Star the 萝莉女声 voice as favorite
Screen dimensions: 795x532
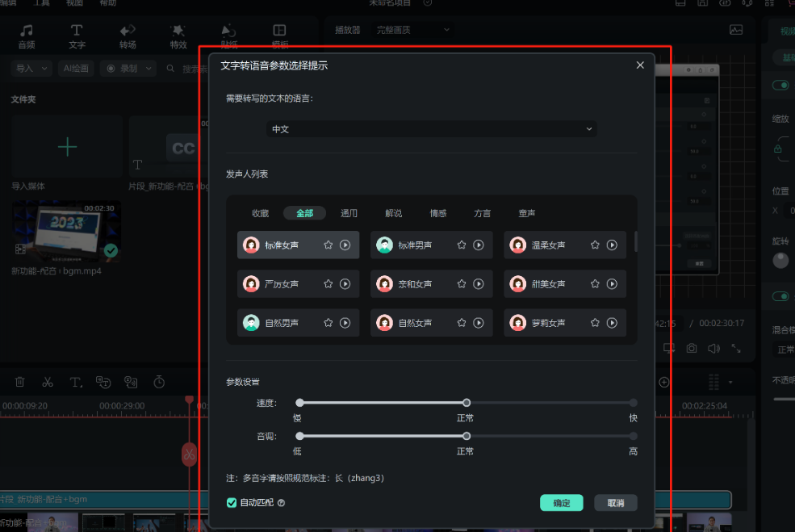tap(595, 323)
